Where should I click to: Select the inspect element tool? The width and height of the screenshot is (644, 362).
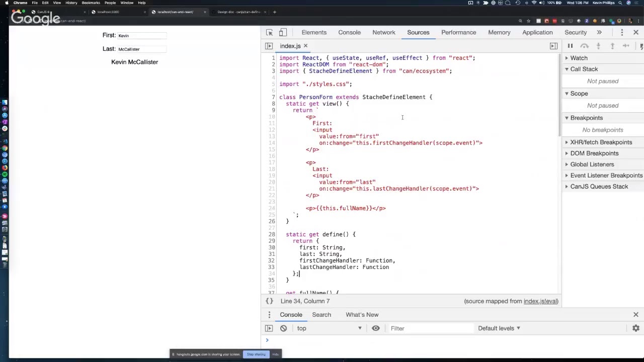(269, 32)
